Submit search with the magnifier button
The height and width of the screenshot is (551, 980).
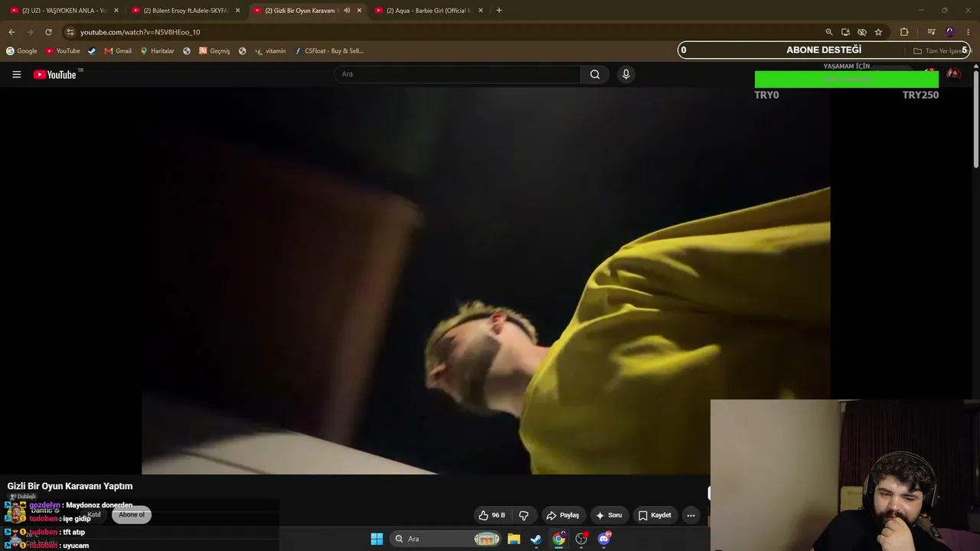click(x=595, y=74)
